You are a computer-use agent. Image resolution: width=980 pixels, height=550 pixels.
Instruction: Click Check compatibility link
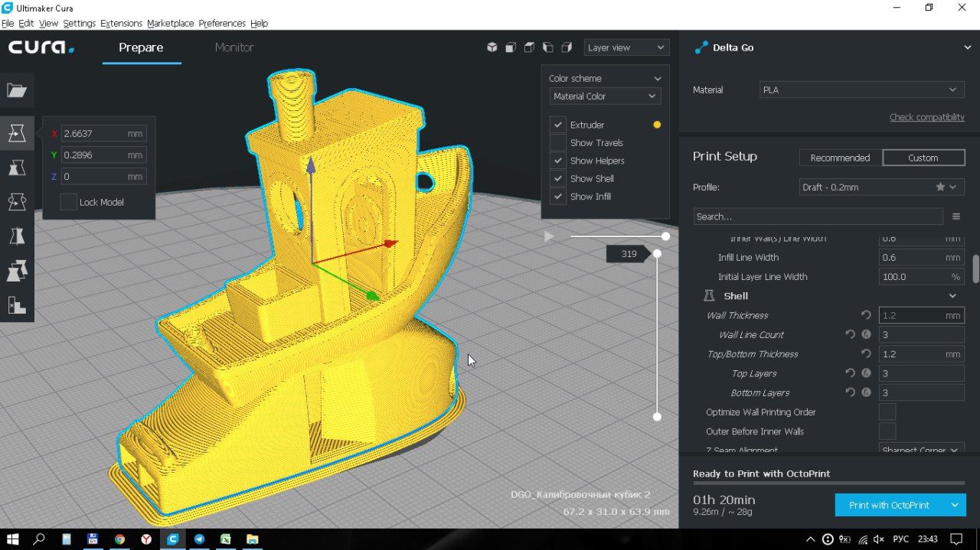927,117
